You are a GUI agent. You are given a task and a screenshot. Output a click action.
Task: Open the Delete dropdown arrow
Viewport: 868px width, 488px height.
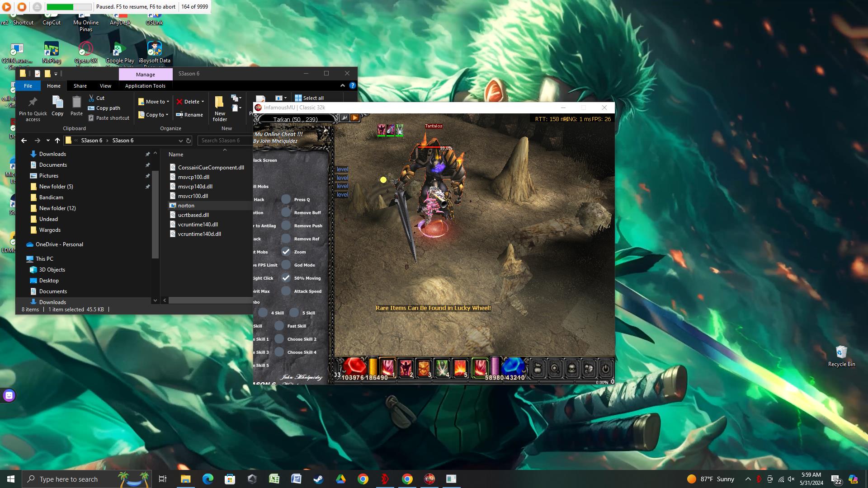click(203, 102)
